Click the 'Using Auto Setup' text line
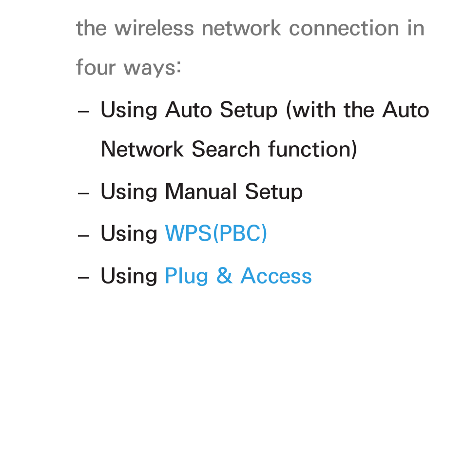Image resolution: width=465 pixels, height=476 pixels. [x=265, y=110]
